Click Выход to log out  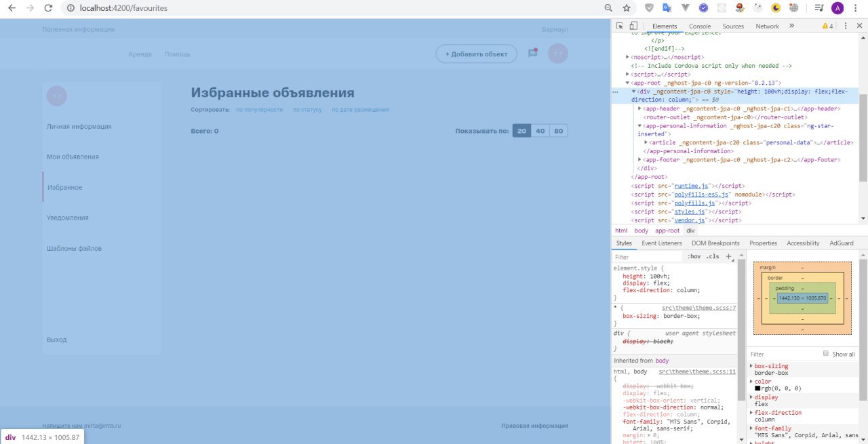click(57, 340)
